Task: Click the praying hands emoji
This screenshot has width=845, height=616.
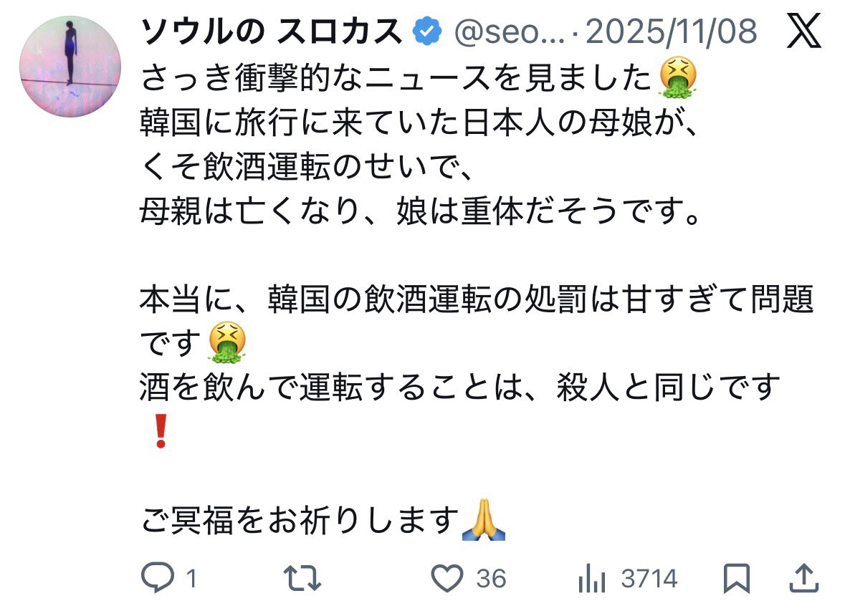Action: 483,519
